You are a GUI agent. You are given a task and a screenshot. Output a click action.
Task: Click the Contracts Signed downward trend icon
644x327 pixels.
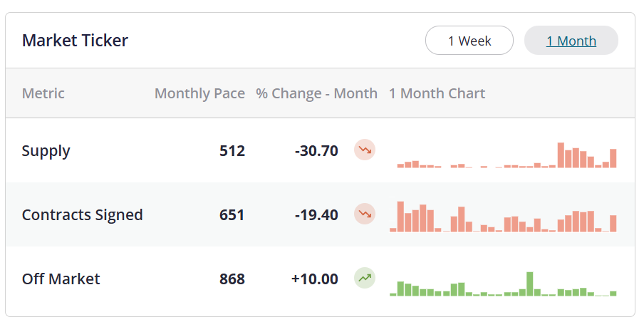click(365, 214)
